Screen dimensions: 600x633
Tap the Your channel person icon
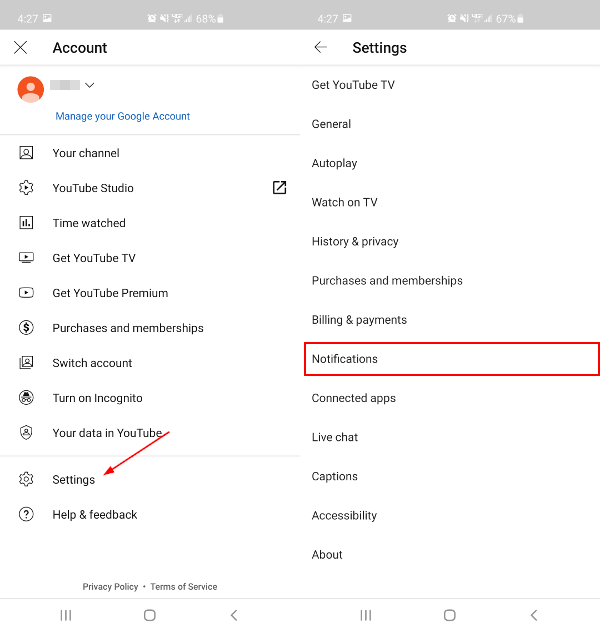(26, 153)
